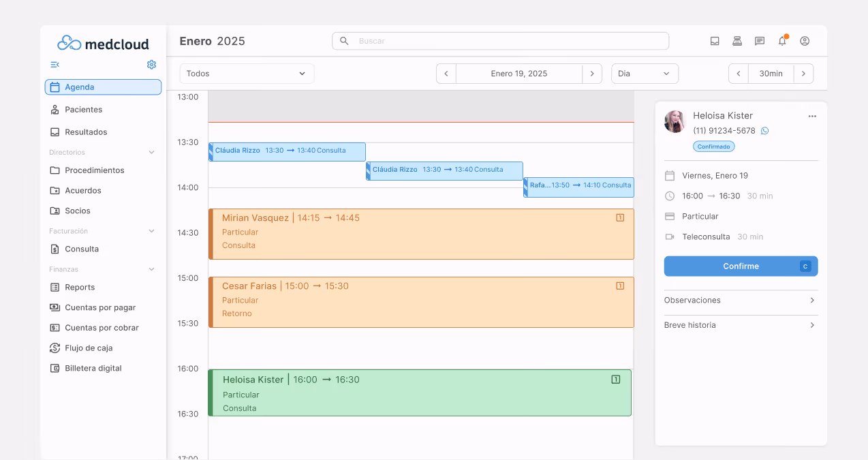The width and height of the screenshot is (868, 460).
Task: Click the search magnifier icon
Action: pos(344,41)
